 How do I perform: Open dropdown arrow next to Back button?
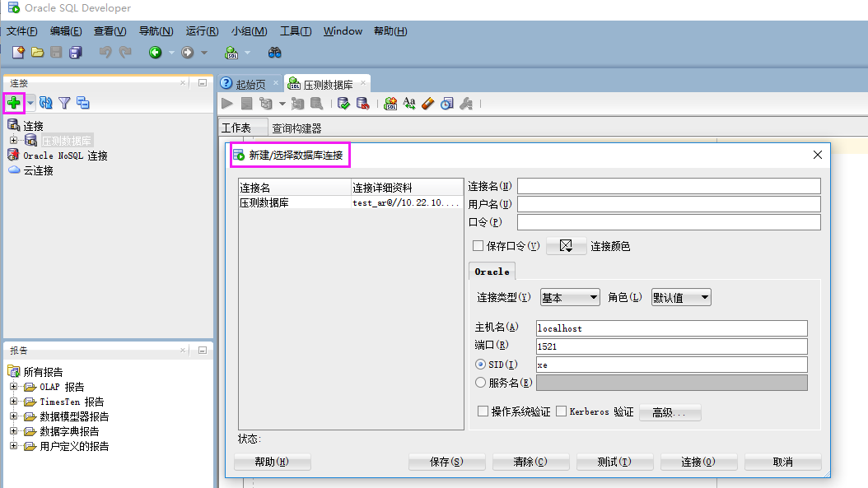171,53
